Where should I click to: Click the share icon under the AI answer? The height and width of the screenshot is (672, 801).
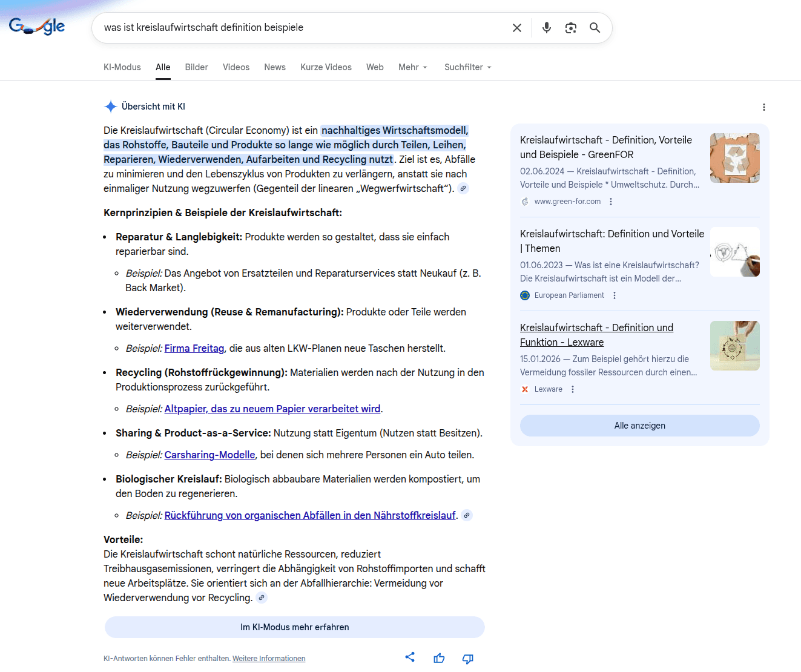(x=410, y=657)
